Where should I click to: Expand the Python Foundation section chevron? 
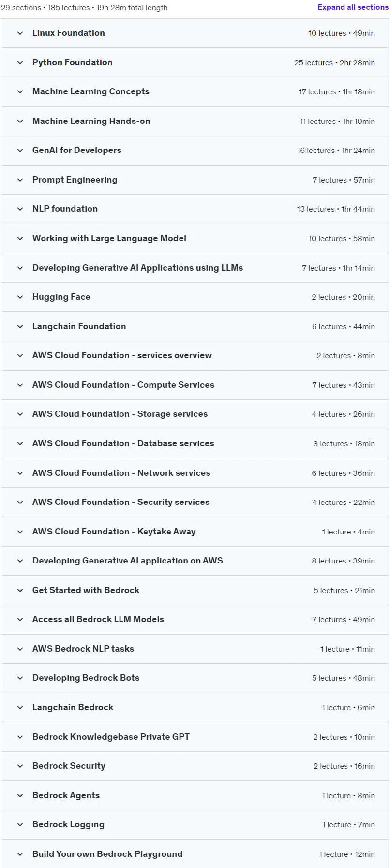click(x=20, y=62)
